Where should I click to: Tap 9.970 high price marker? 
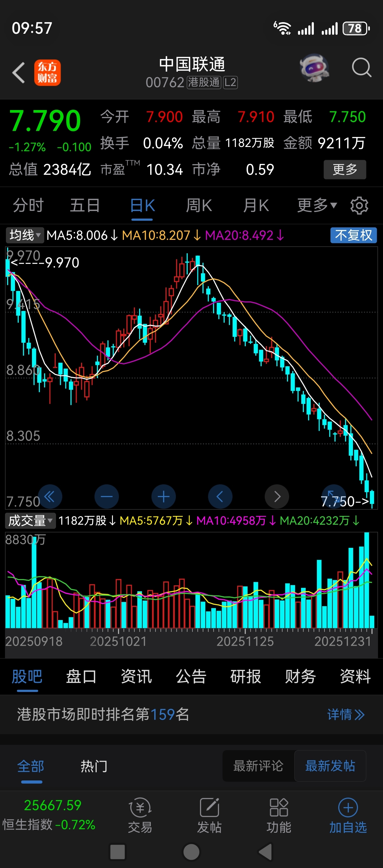click(x=45, y=262)
